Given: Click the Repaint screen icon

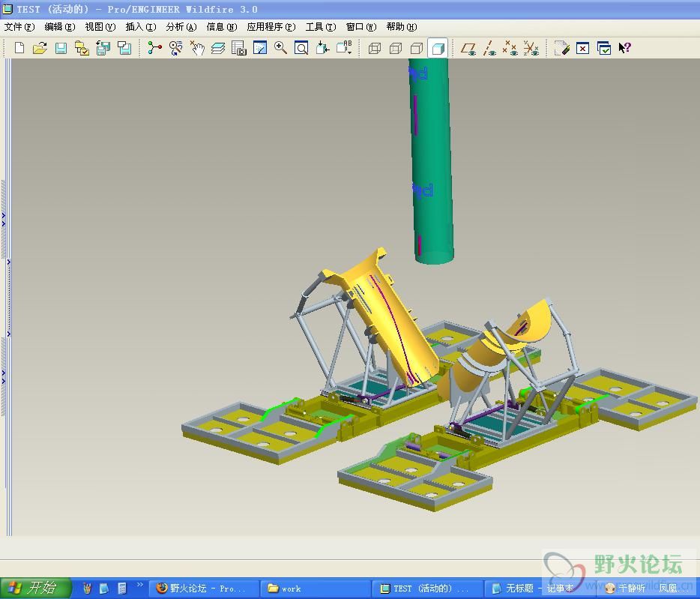Looking at the screenshot, I should pyautogui.click(x=260, y=48).
